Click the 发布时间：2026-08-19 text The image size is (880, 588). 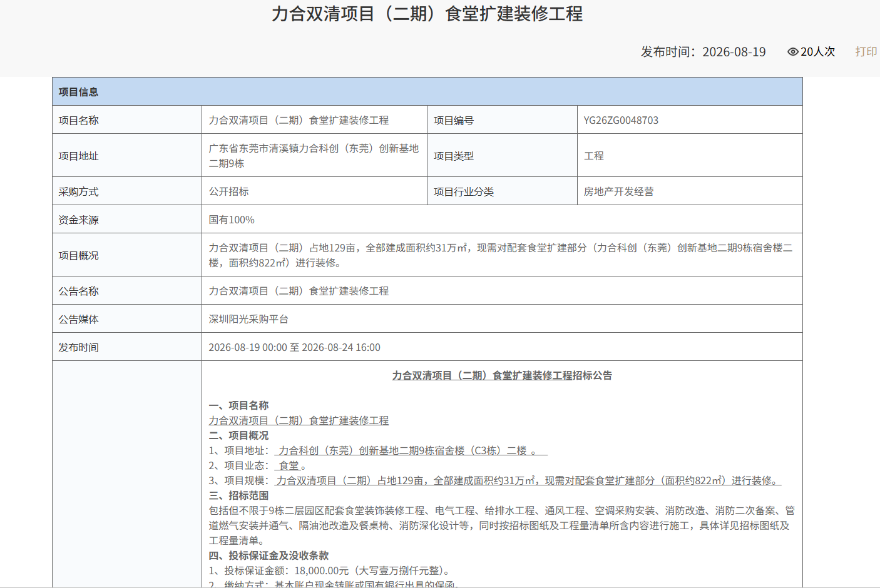[703, 52]
